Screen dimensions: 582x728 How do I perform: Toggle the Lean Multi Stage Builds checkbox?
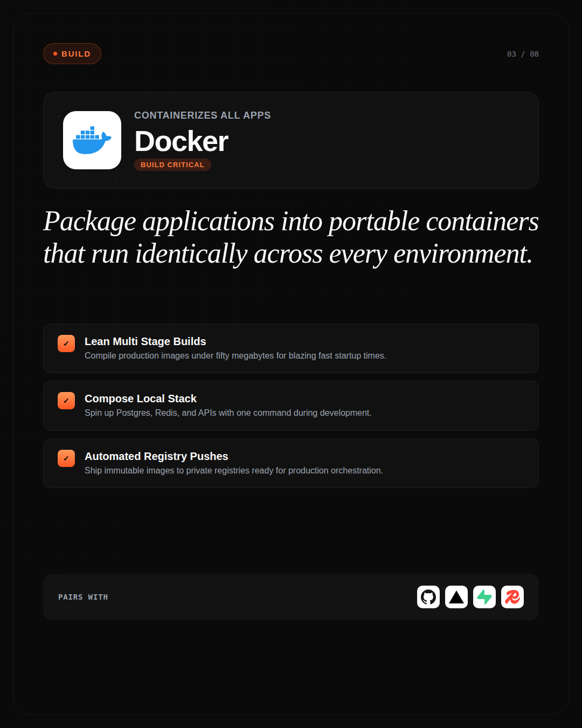[x=66, y=344]
